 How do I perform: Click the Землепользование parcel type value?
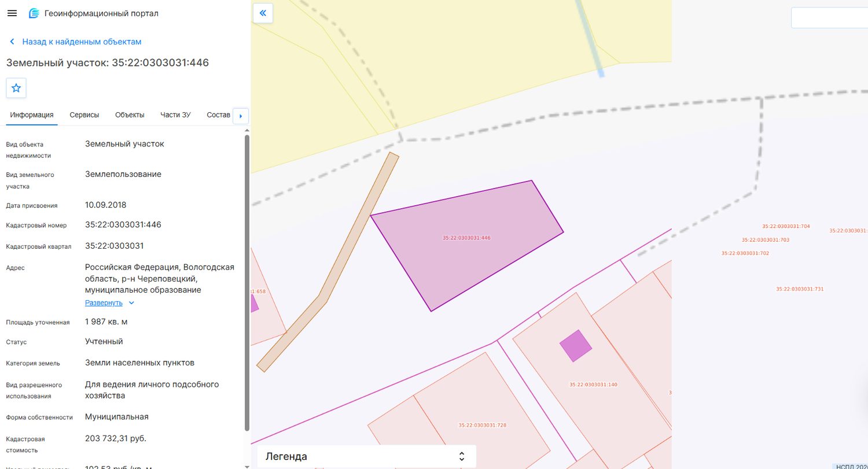(x=123, y=174)
